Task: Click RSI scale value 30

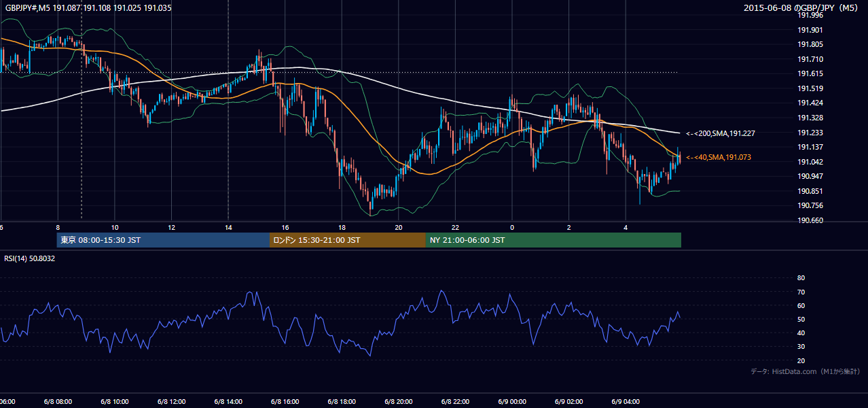Action: pyautogui.click(x=801, y=347)
